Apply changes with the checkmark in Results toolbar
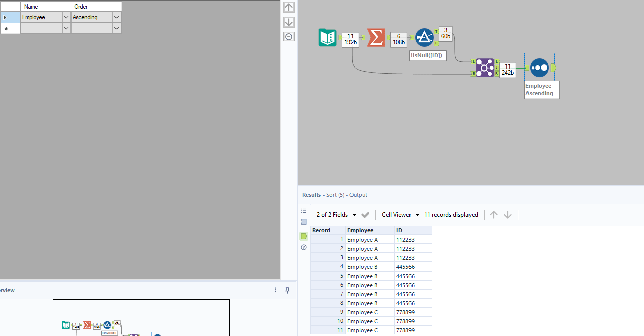The image size is (644, 336). (x=365, y=214)
